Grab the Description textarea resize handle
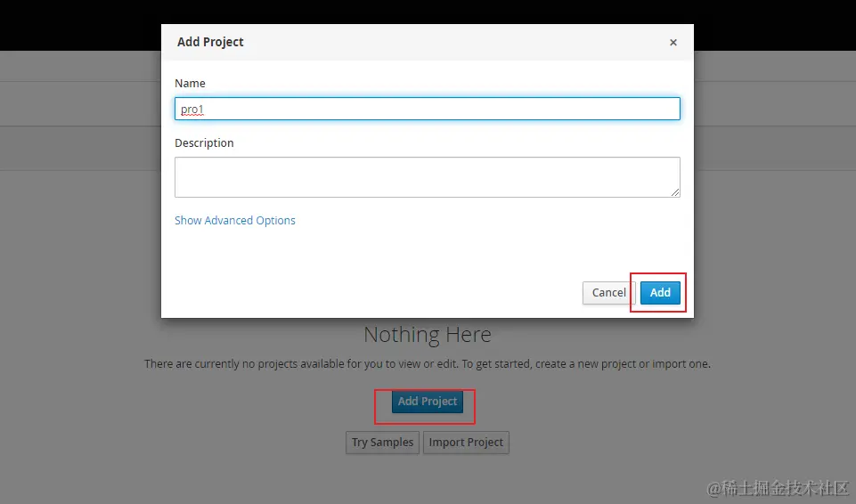 click(x=675, y=192)
